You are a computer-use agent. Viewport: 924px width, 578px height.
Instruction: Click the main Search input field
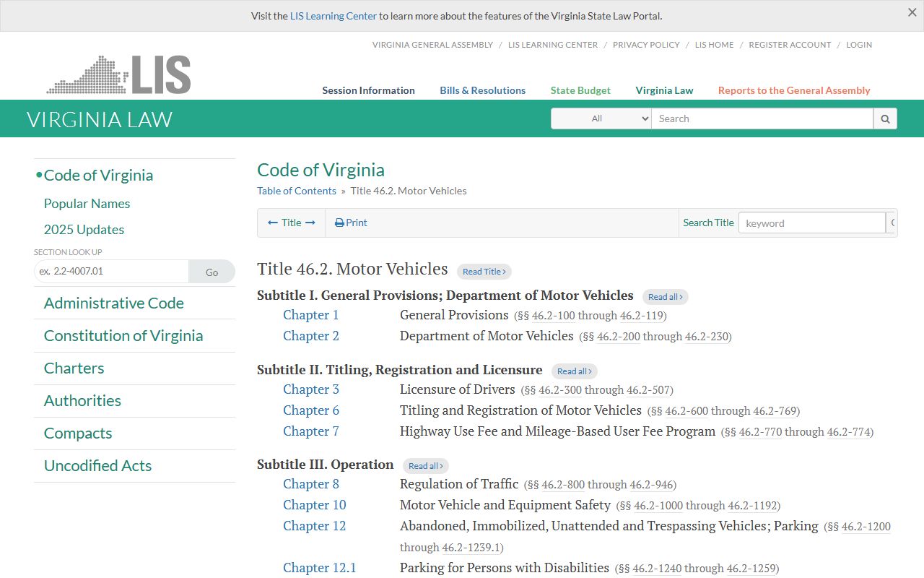[762, 118]
